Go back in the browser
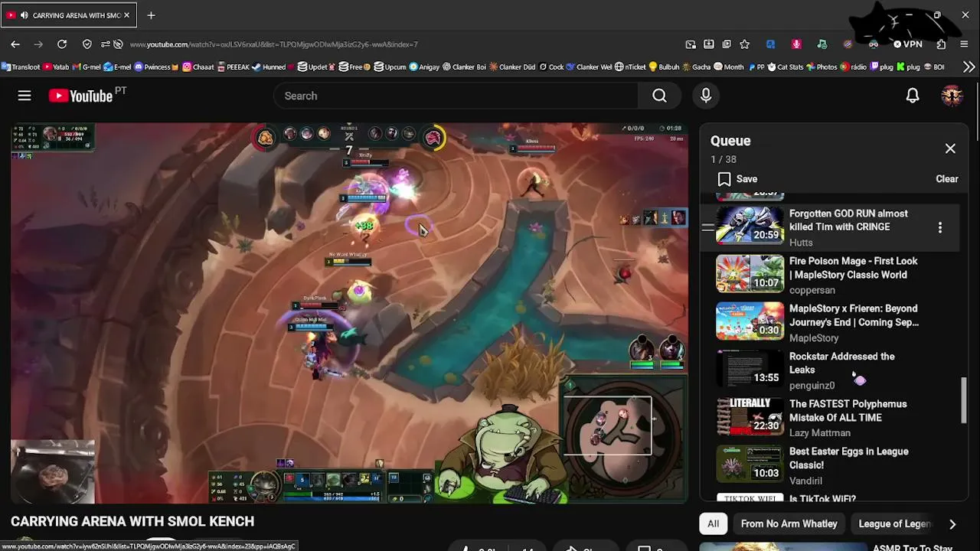The width and height of the screenshot is (980, 551). 15,44
